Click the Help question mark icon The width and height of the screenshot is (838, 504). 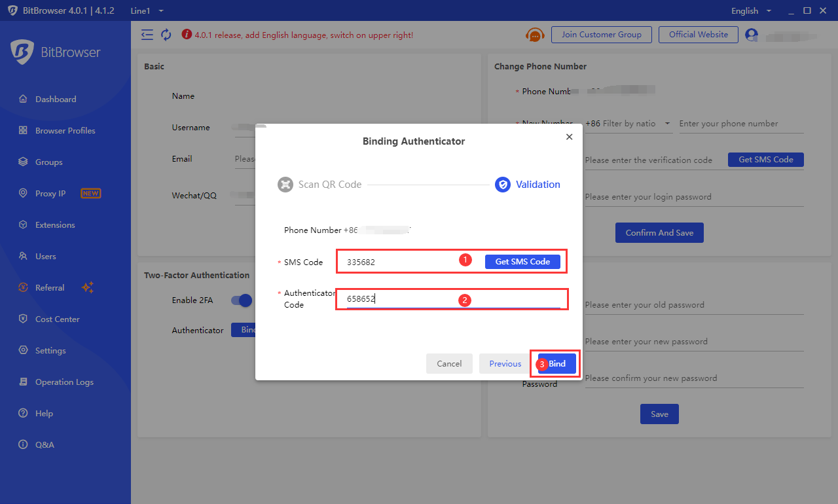coord(23,414)
